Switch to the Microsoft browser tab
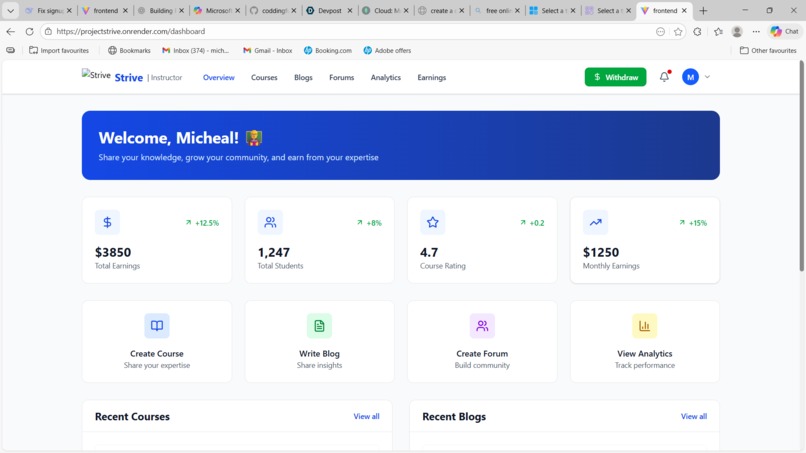Image resolution: width=806 pixels, height=453 pixels. click(x=217, y=10)
